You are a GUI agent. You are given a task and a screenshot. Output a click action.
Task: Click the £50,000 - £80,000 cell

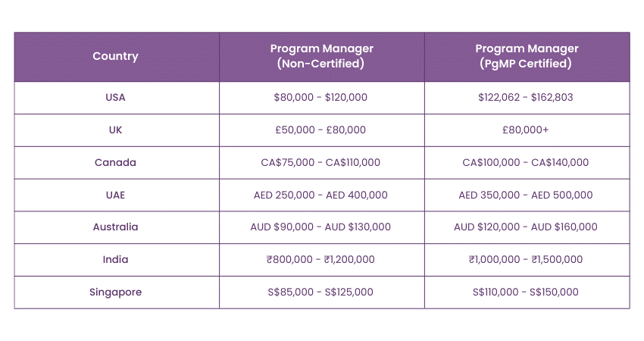320,130
